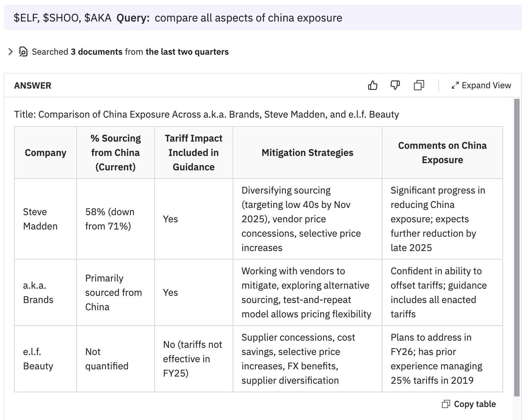This screenshot has height=420, width=522.
Task: Click the % Sourcing from China header
Action: point(115,153)
